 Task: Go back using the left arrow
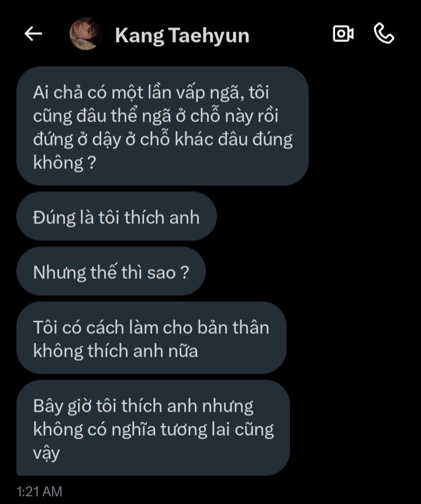click(33, 34)
